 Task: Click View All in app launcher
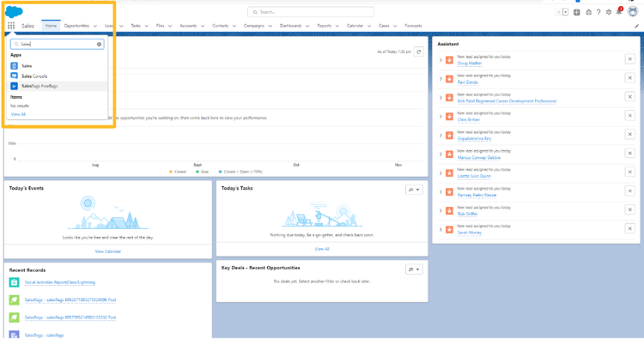(x=18, y=114)
